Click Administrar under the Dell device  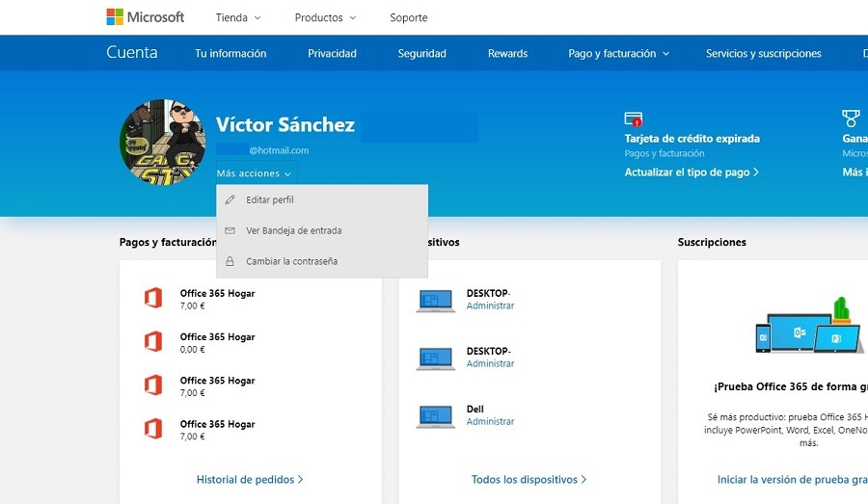pyautogui.click(x=490, y=422)
